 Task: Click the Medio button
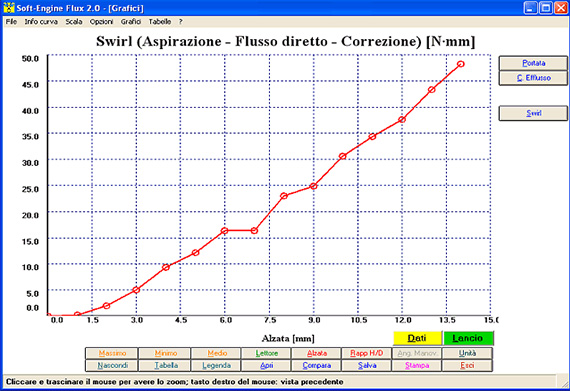coord(217,353)
